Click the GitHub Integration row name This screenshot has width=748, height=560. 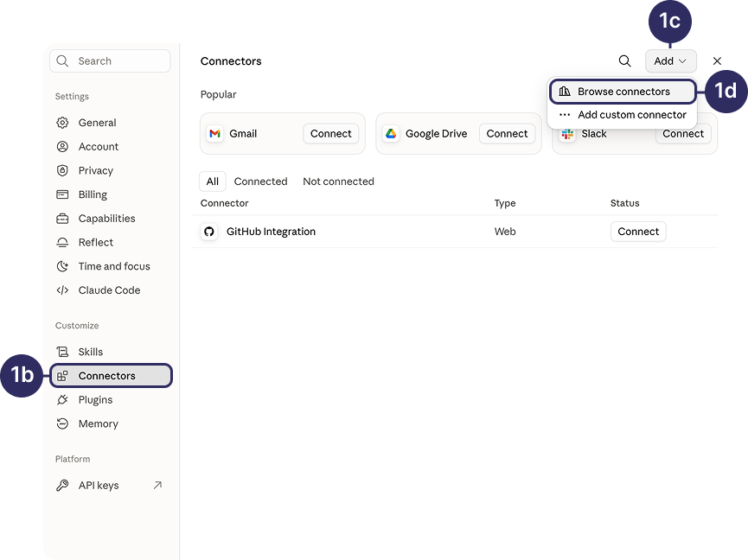(x=271, y=232)
